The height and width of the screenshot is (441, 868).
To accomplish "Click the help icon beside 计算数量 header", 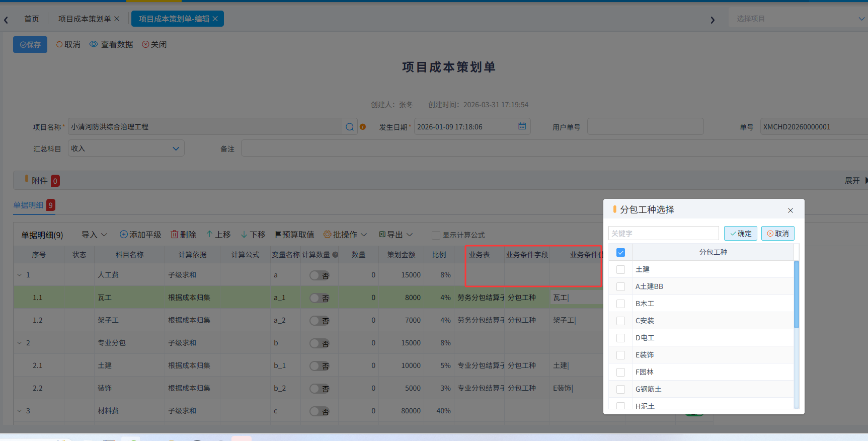I will pyautogui.click(x=335, y=255).
